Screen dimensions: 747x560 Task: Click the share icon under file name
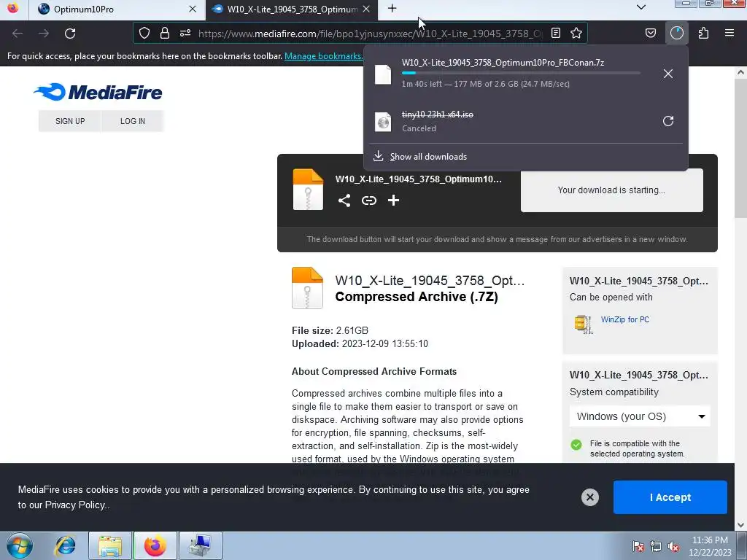344,201
